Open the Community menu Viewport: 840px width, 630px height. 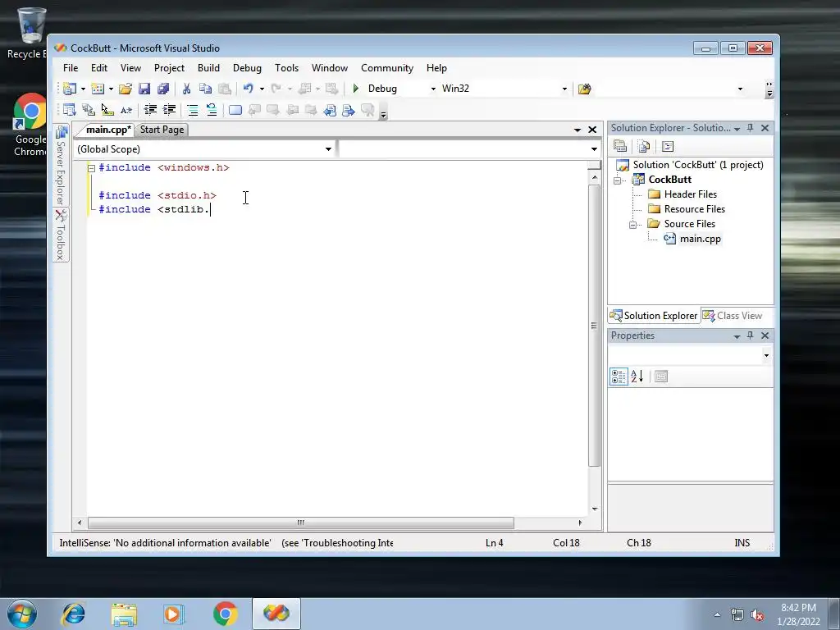coord(387,68)
